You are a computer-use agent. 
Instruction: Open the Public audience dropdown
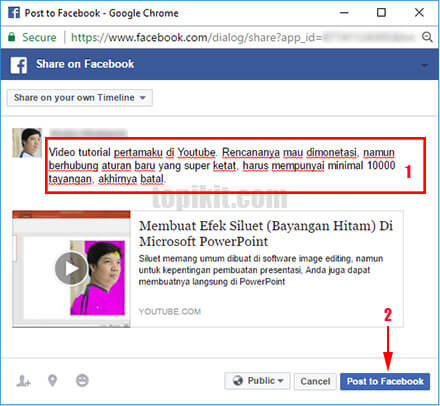point(257,381)
